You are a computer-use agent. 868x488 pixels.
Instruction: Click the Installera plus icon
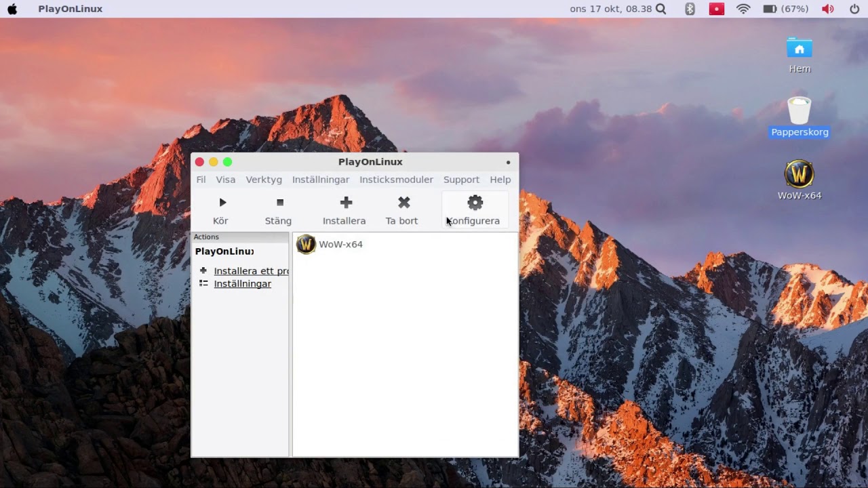click(x=346, y=203)
